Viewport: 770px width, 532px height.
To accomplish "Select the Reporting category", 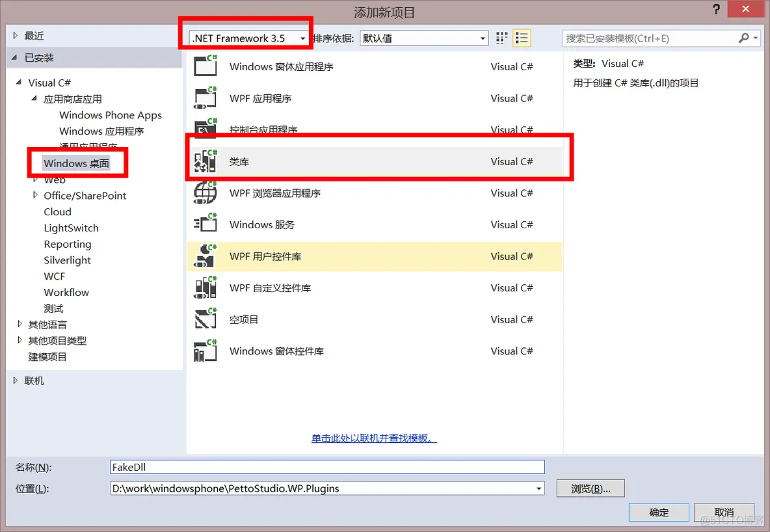I will 68,244.
